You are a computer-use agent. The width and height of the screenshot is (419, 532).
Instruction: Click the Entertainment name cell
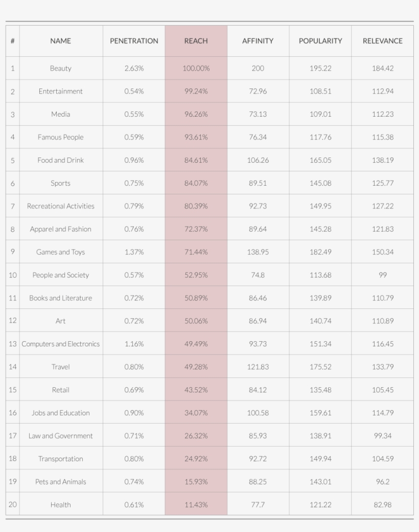tap(60, 92)
